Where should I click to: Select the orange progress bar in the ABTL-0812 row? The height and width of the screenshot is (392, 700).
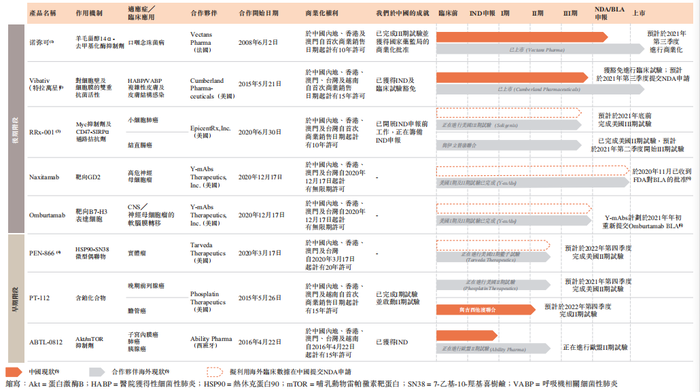(467, 335)
